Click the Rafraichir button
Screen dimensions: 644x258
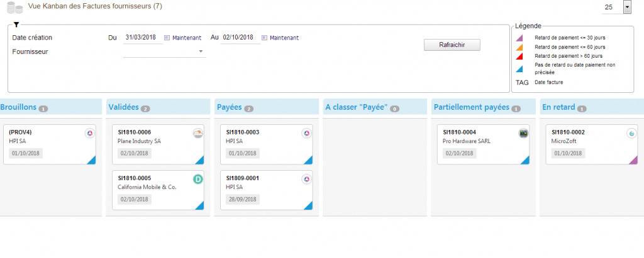(452, 45)
